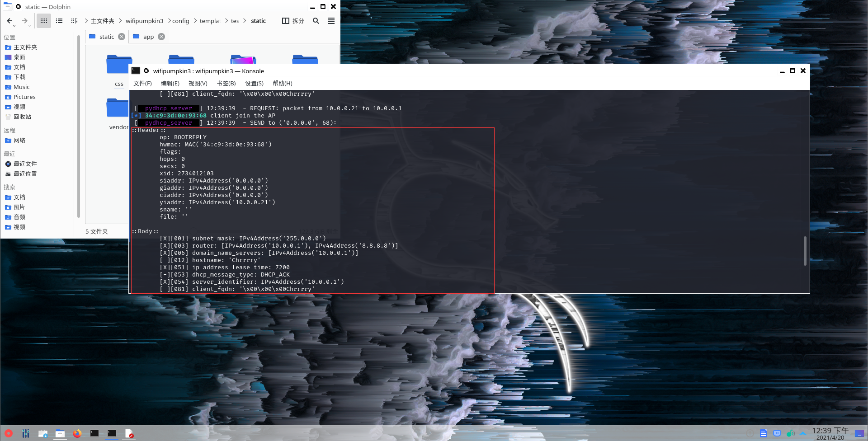Open 下载 folder in the places sidebar
Viewport: 868px width, 441px height.
(x=19, y=77)
